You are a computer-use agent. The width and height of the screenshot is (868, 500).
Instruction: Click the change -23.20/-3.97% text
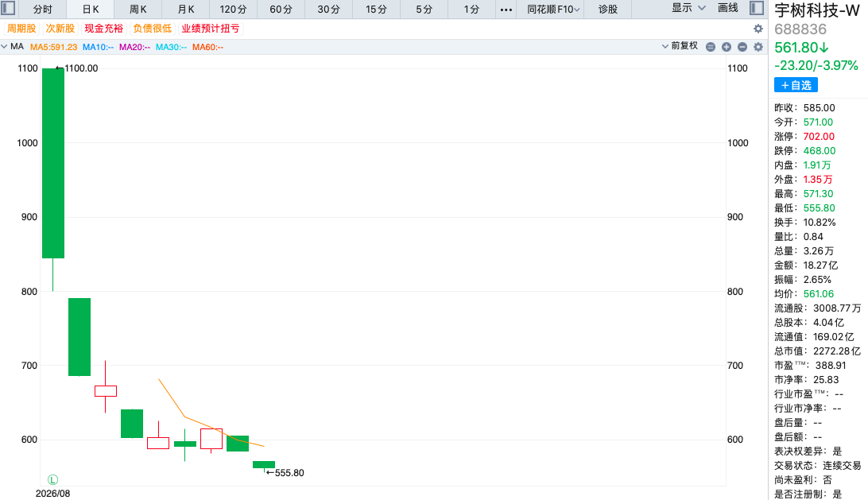pos(816,66)
